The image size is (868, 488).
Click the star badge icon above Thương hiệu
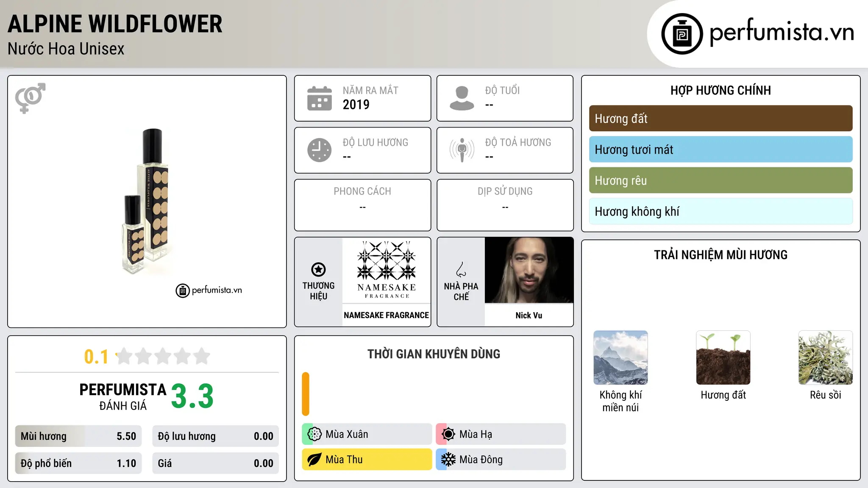point(318,269)
